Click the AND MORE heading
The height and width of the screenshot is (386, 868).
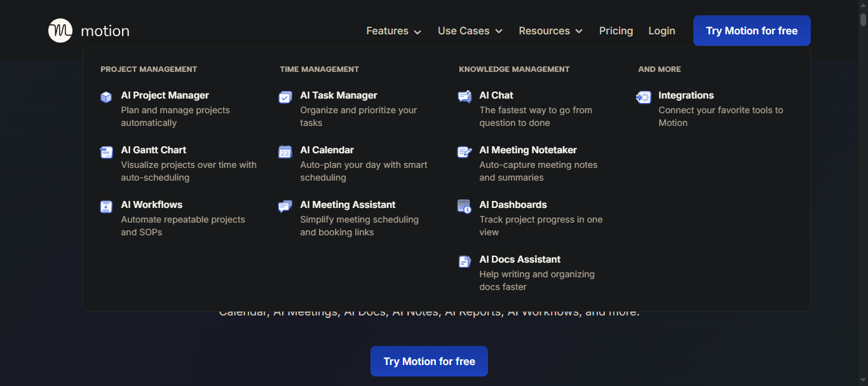pos(659,69)
